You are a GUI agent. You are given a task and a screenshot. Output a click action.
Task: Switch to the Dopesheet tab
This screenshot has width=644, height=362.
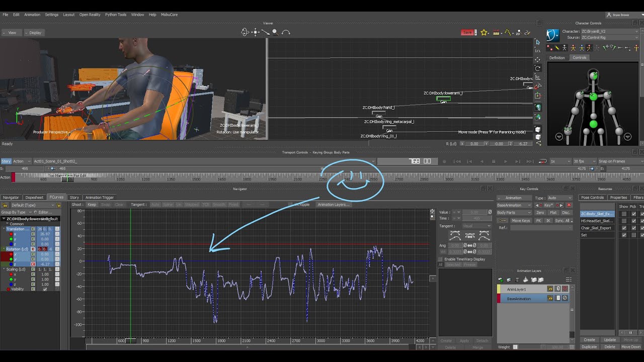point(34,198)
